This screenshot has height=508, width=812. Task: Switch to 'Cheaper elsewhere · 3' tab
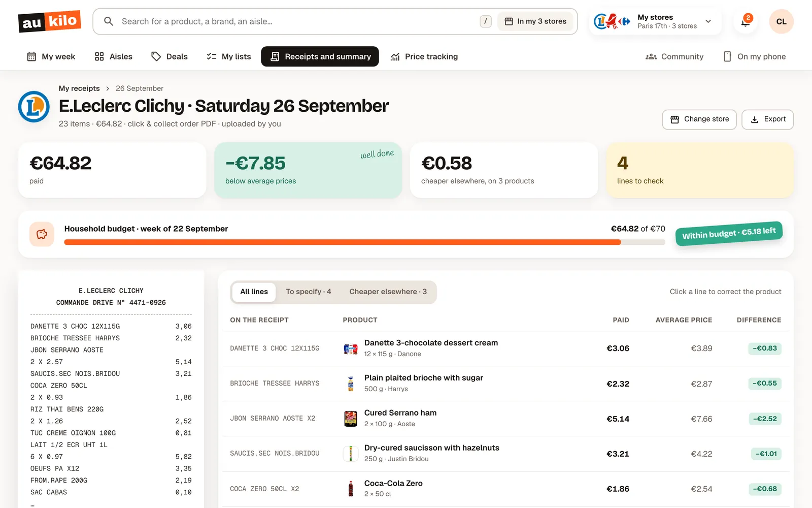click(x=388, y=292)
